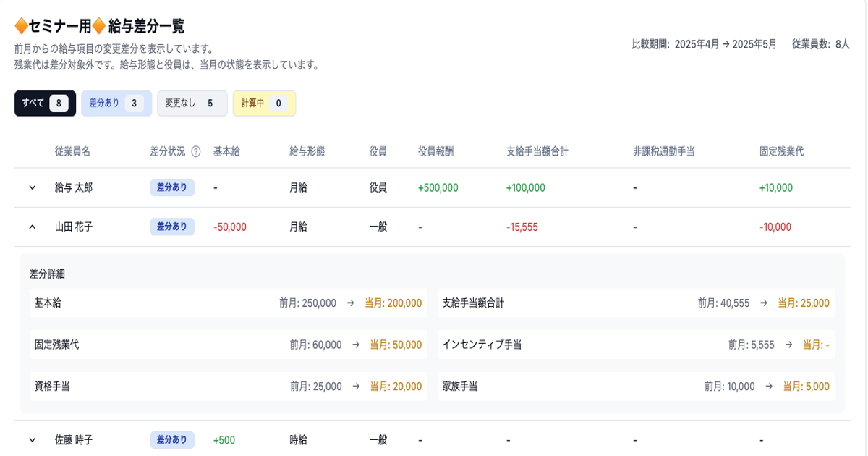
Task: Click the orange diamond icon before セミナー用
Action: 21,26
